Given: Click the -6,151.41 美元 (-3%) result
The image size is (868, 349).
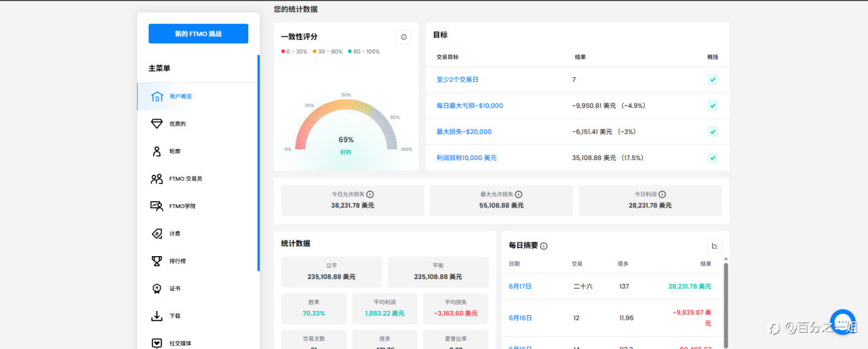Looking at the screenshot, I should click(x=604, y=131).
